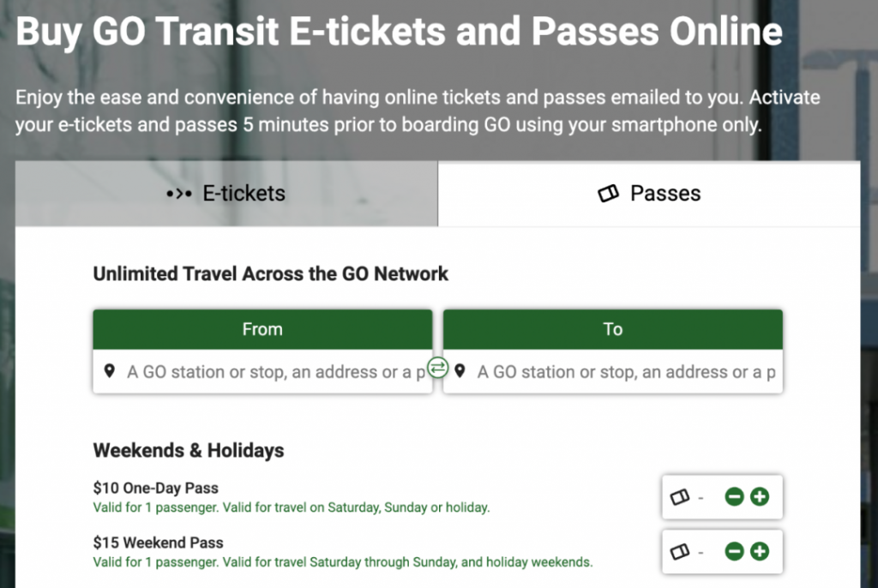Add one $15 Weekend Pass
Image resolution: width=878 pixels, height=588 pixels.
coord(760,552)
